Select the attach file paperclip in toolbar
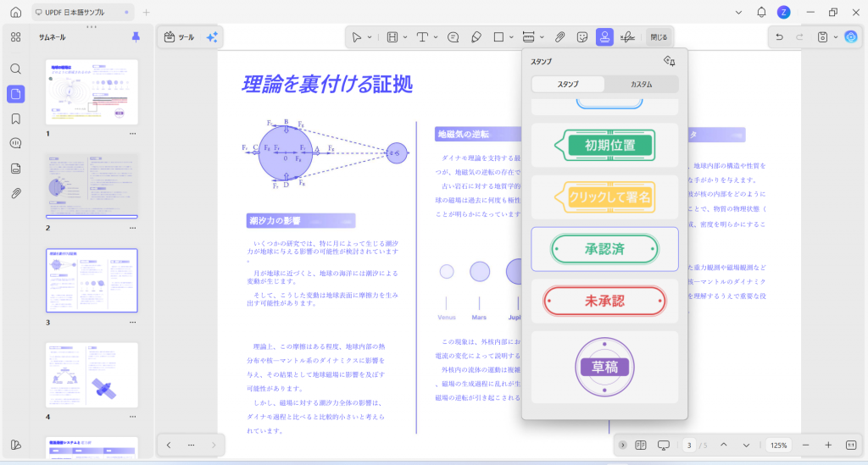868x465 pixels. click(x=559, y=37)
